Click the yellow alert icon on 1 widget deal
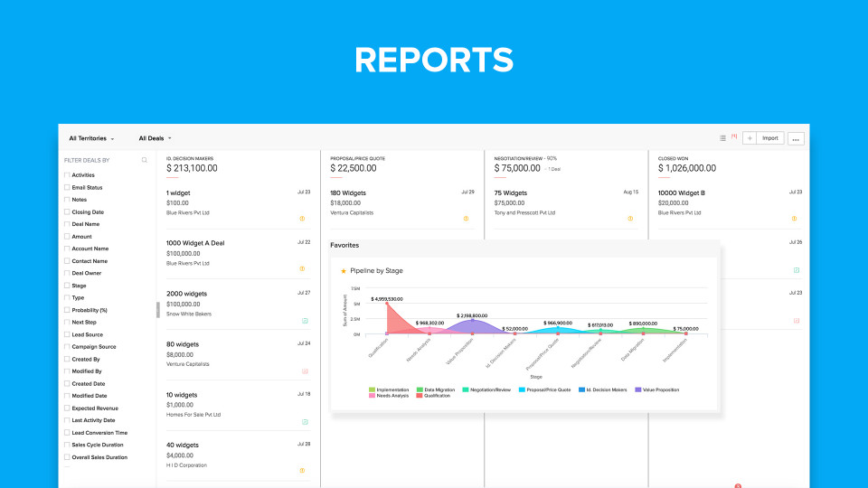 click(x=303, y=219)
